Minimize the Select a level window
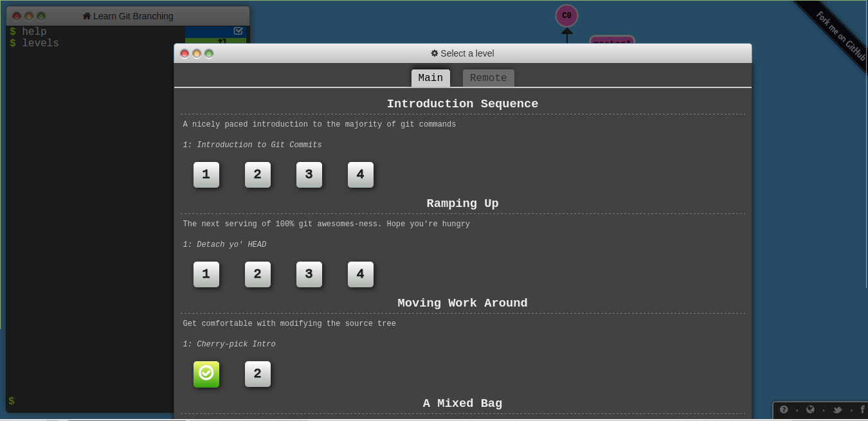 (x=197, y=53)
